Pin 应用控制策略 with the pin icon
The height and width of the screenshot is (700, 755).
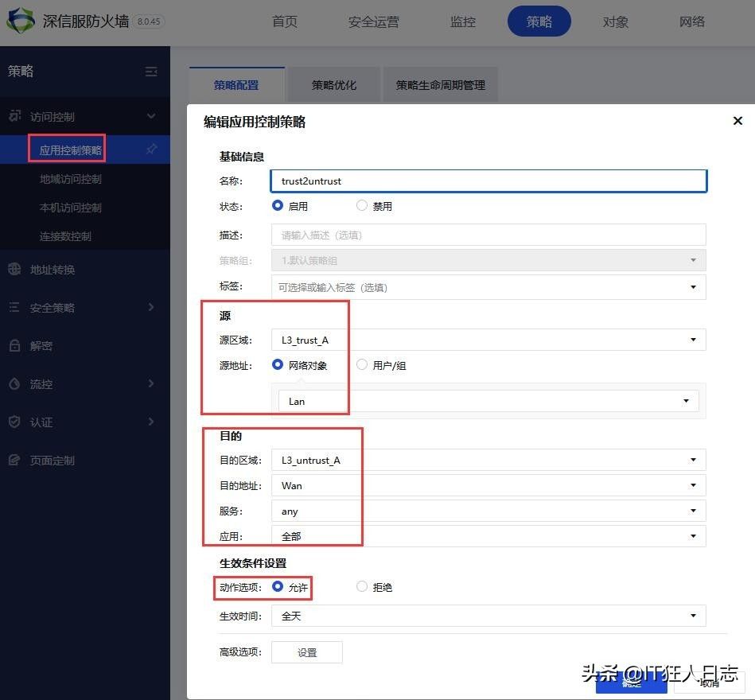[152, 149]
